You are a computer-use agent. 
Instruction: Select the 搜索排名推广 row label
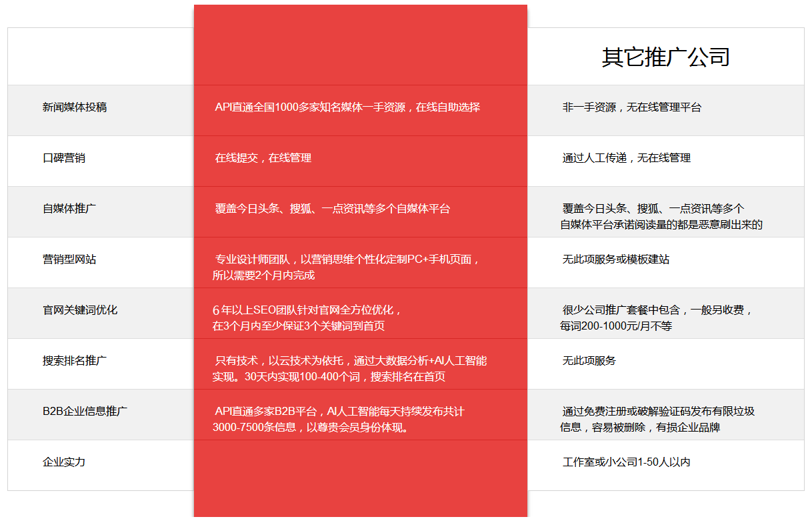coord(75,361)
